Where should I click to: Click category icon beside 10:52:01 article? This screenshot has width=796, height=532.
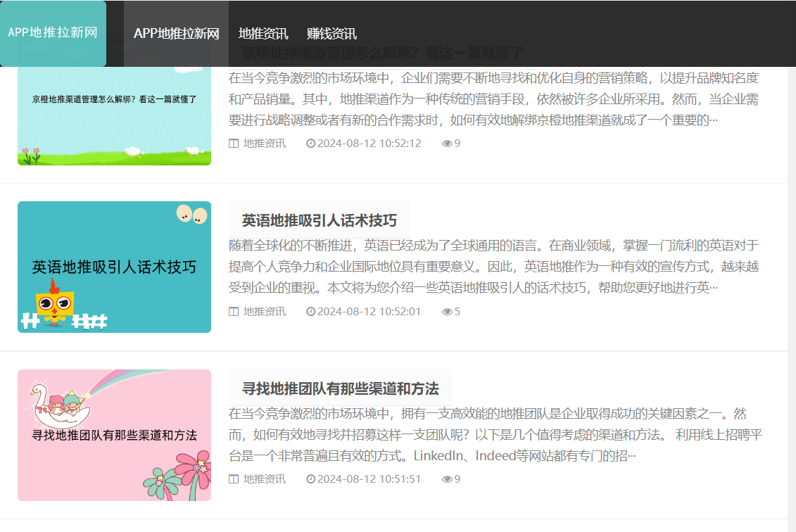[x=234, y=312]
